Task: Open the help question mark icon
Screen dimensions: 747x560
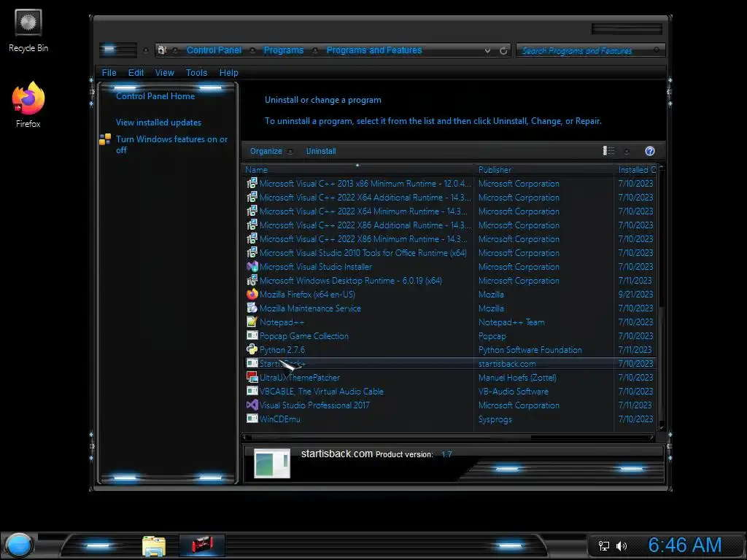Action: (649, 151)
